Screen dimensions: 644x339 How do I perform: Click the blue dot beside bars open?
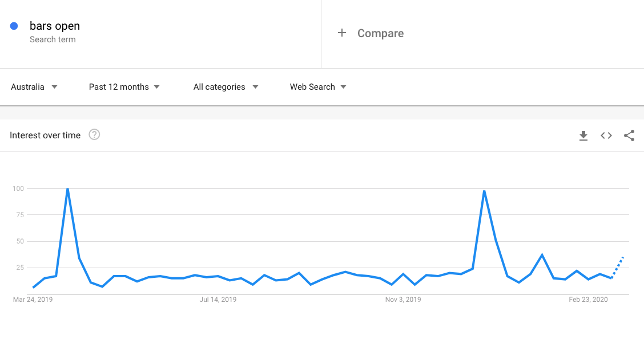[x=14, y=26]
